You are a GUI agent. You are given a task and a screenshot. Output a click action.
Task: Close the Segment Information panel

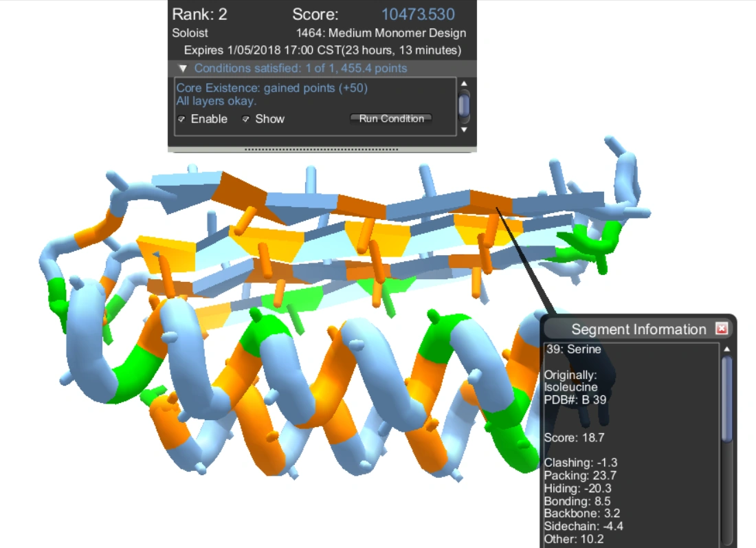click(x=721, y=329)
